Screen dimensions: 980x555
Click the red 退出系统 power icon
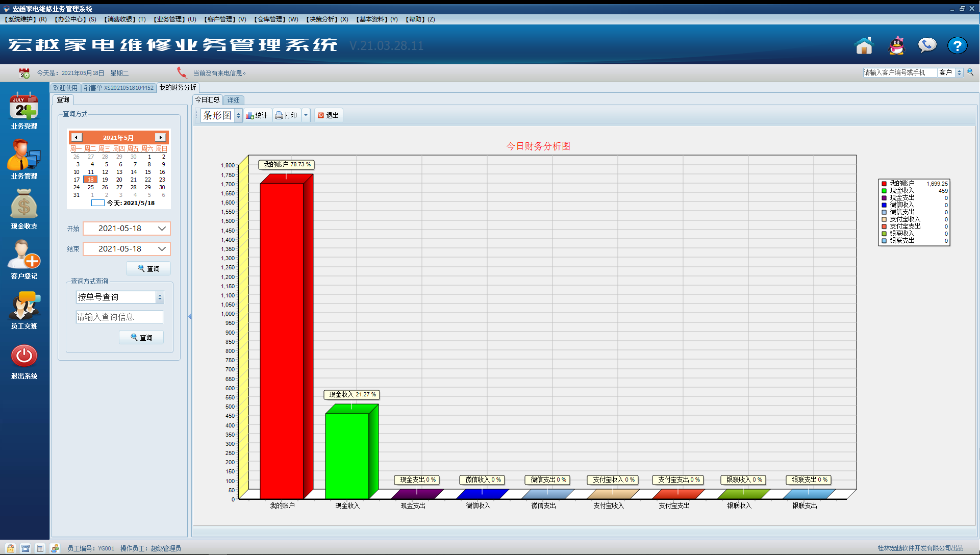(x=23, y=356)
